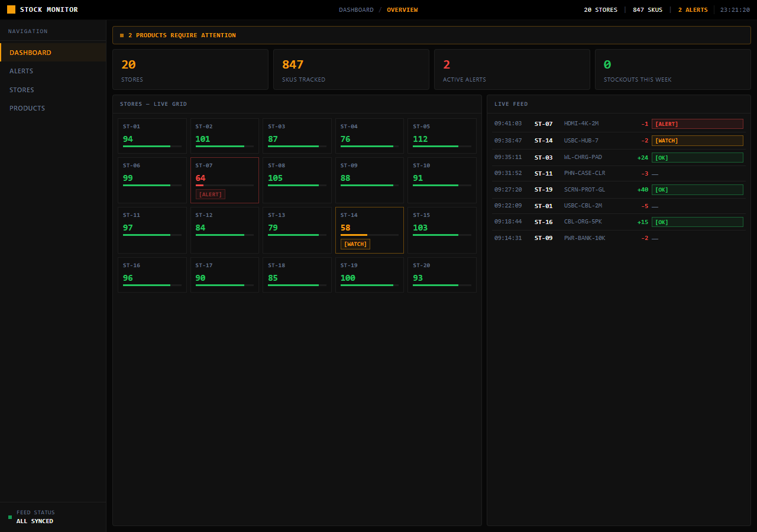Image resolution: width=757 pixels, height=532 pixels.
Task: Click the 20 STORES header counter
Action: pyautogui.click(x=600, y=10)
